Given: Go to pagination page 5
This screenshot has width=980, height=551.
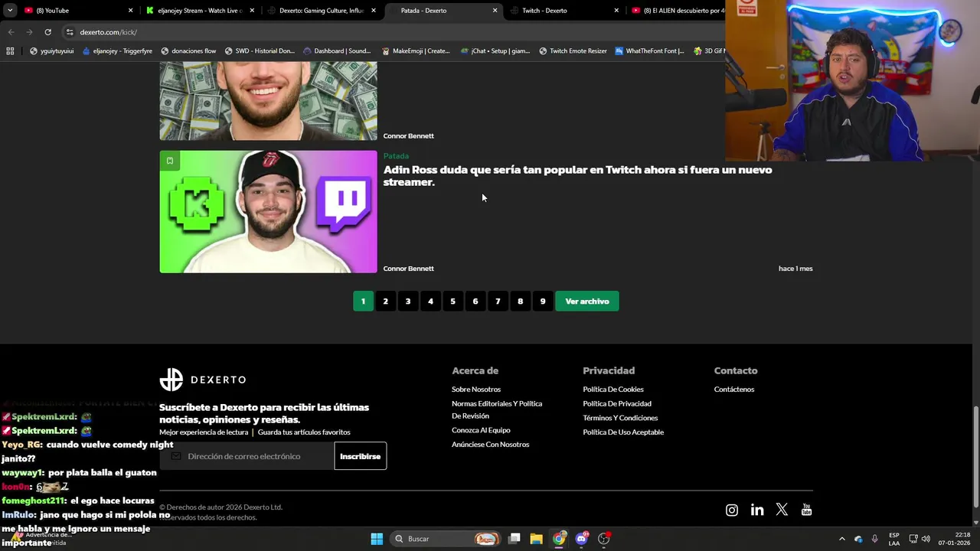Looking at the screenshot, I should click(x=452, y=302).
